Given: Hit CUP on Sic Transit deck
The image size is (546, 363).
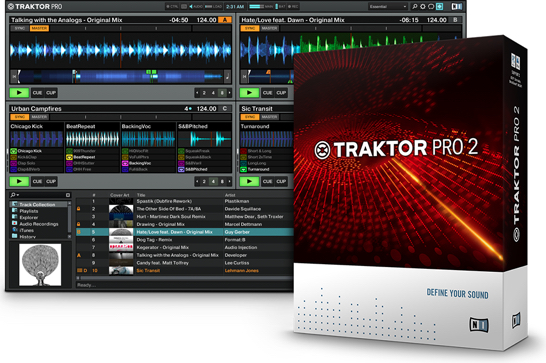Looking at the screenshot, I should (x=281, y=181).
